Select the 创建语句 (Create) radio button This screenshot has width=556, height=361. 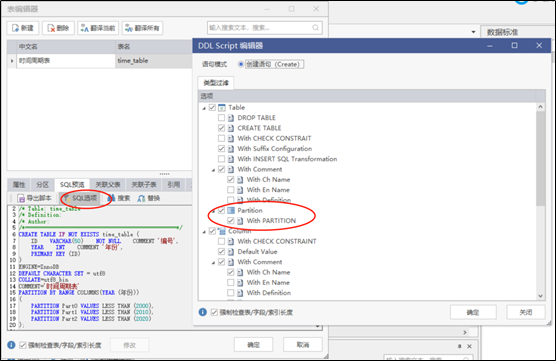[241, 64]
